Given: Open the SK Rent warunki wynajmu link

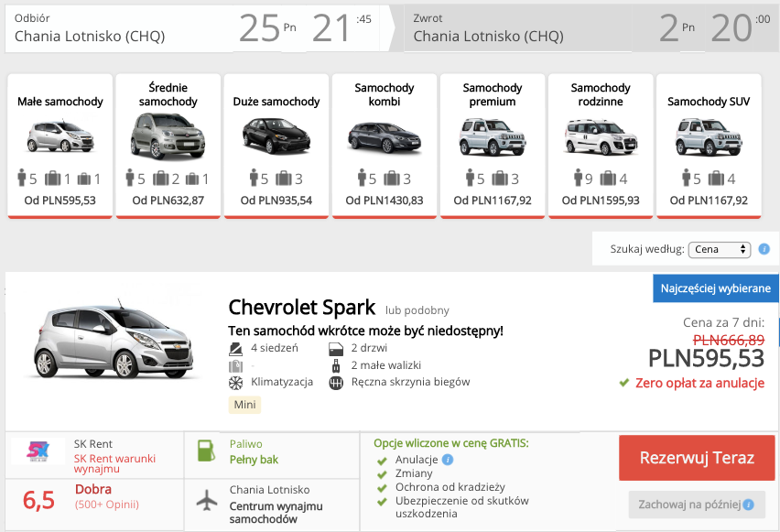Looking at the screenshot, I should (115, 463).
